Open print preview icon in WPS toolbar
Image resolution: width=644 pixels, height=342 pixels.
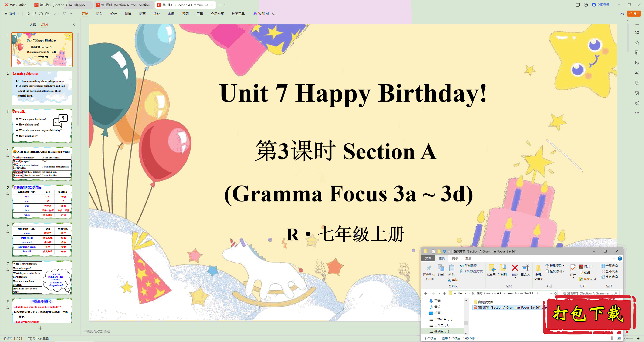(47, 14)
